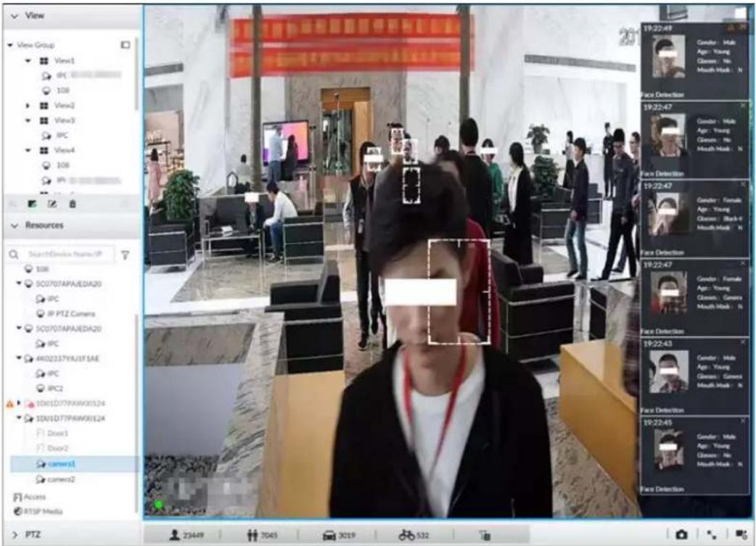Select Door2 in the device tree
756x546 pixels.
pyautogui.click(x=53, y=448)
